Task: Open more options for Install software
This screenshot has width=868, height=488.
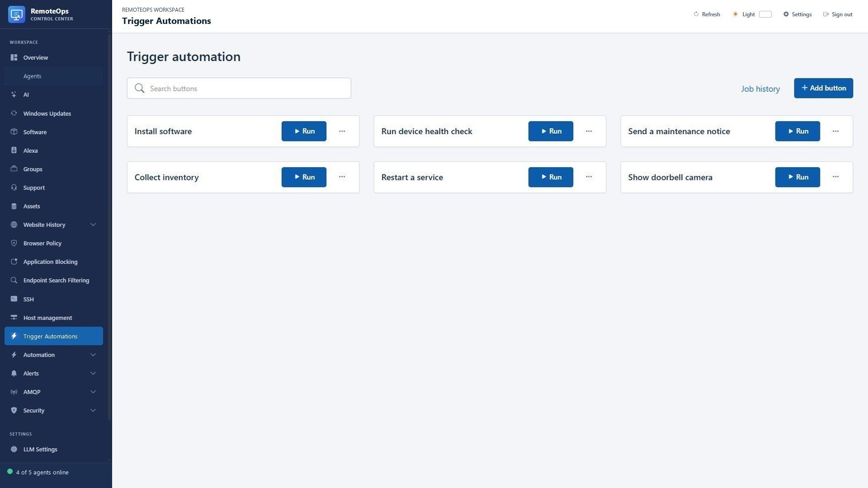Action: [x=342, y=131]
